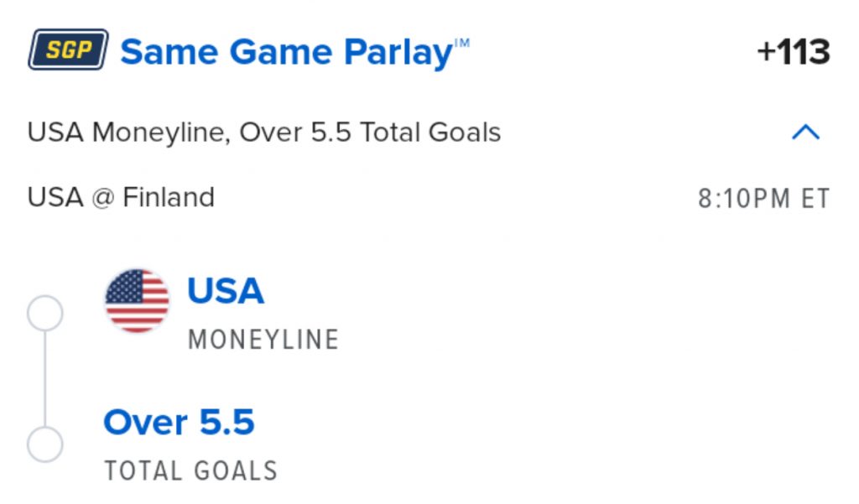Click the trademark symbol after Parlay
The width and height of the screenshot is (859, 504).
tap(462, 42)
